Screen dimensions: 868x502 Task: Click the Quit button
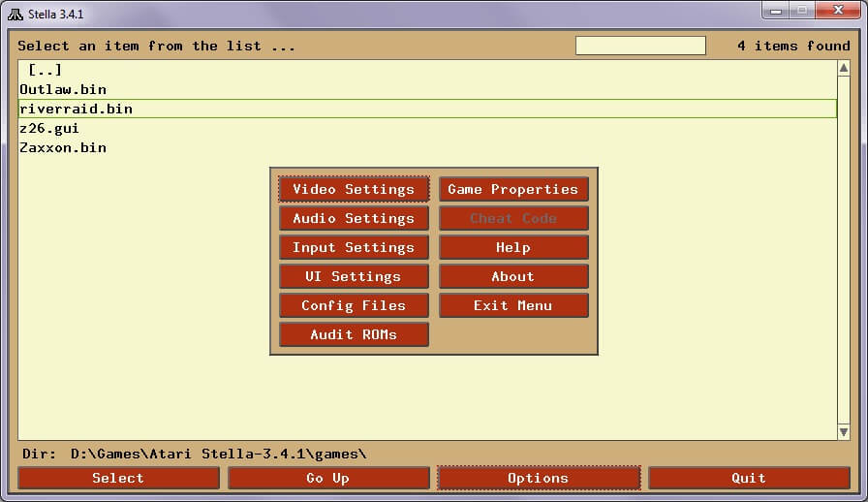pyautogui.click(x=748, y=478)
